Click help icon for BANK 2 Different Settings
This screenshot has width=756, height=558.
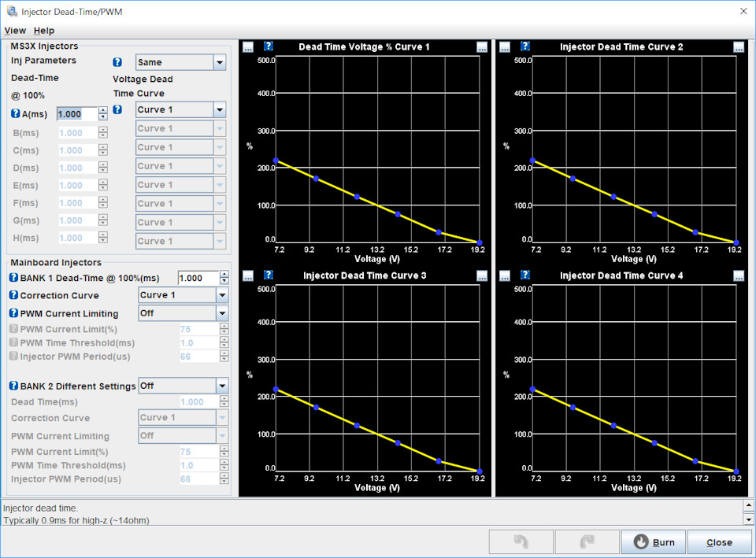point(13,386)
